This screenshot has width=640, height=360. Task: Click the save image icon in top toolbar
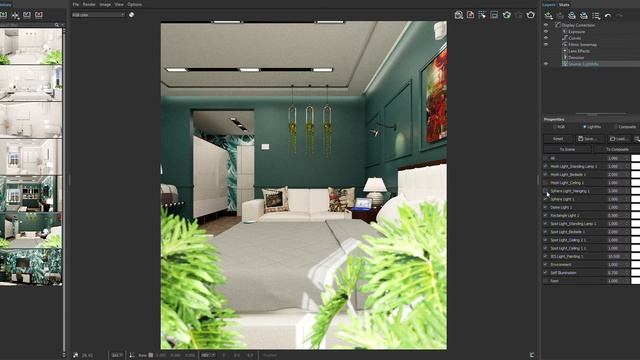(471, 15)
